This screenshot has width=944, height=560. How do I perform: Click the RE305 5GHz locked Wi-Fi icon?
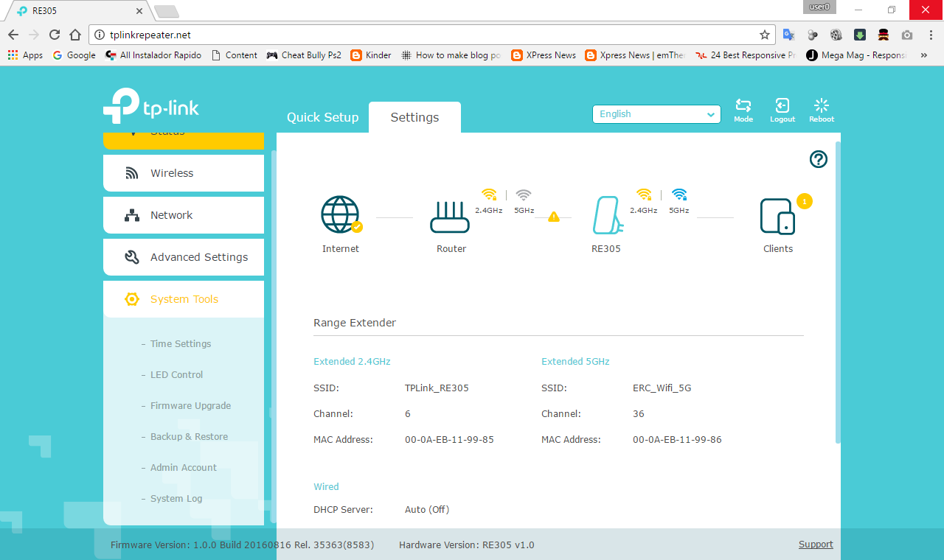tap(679, 195)
